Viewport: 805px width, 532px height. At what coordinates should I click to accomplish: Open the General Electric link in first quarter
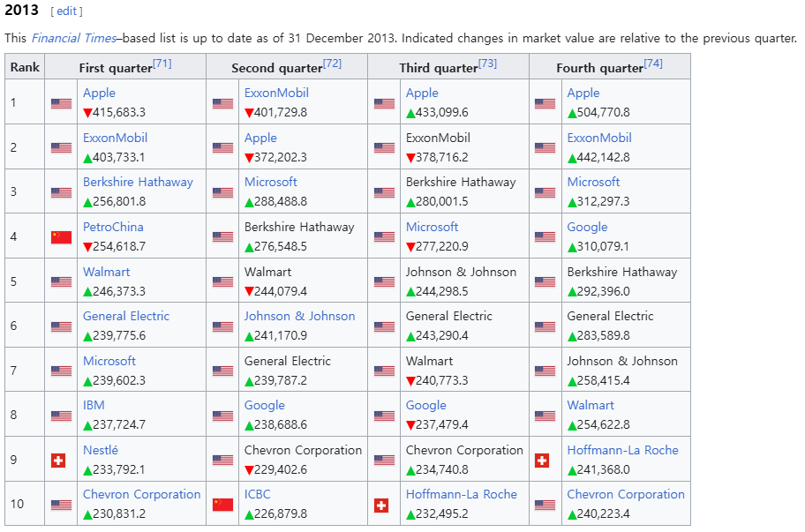click(x=126, y=316)
